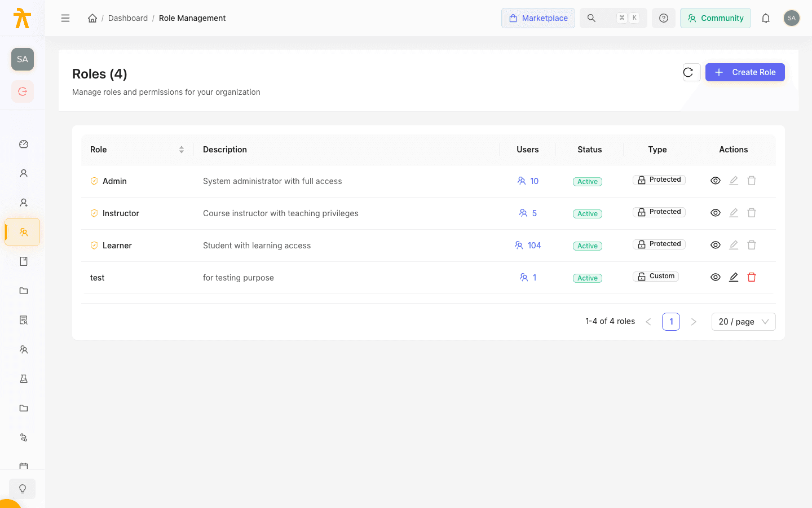Click the Custom type badge for test
Screen dimensions: 812x508
click(x=656, y=277)
